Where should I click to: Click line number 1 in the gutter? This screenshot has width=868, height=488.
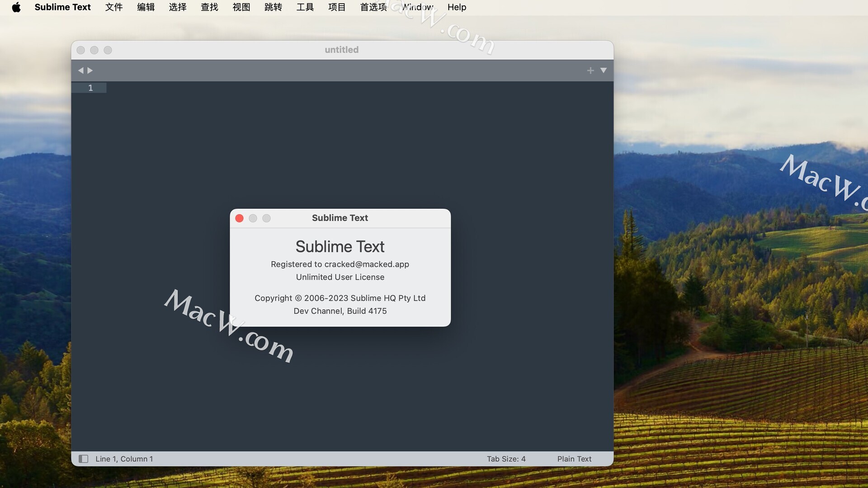(91, 88)
